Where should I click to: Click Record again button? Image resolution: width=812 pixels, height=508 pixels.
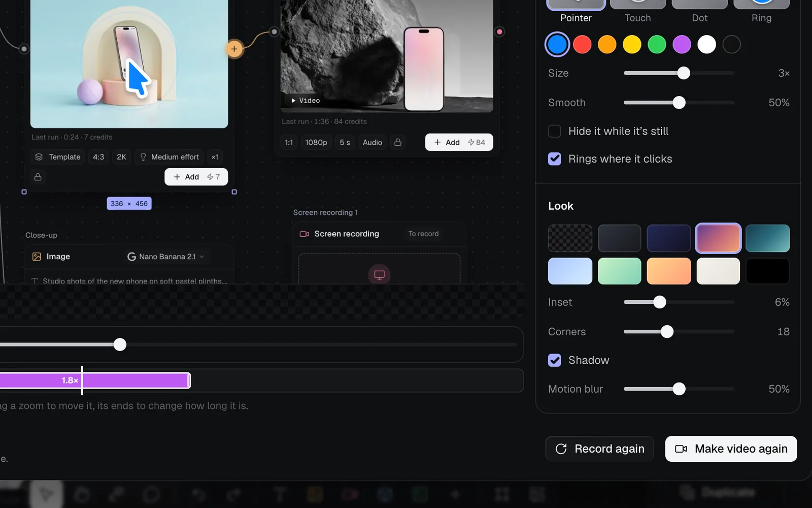[599, 449]
